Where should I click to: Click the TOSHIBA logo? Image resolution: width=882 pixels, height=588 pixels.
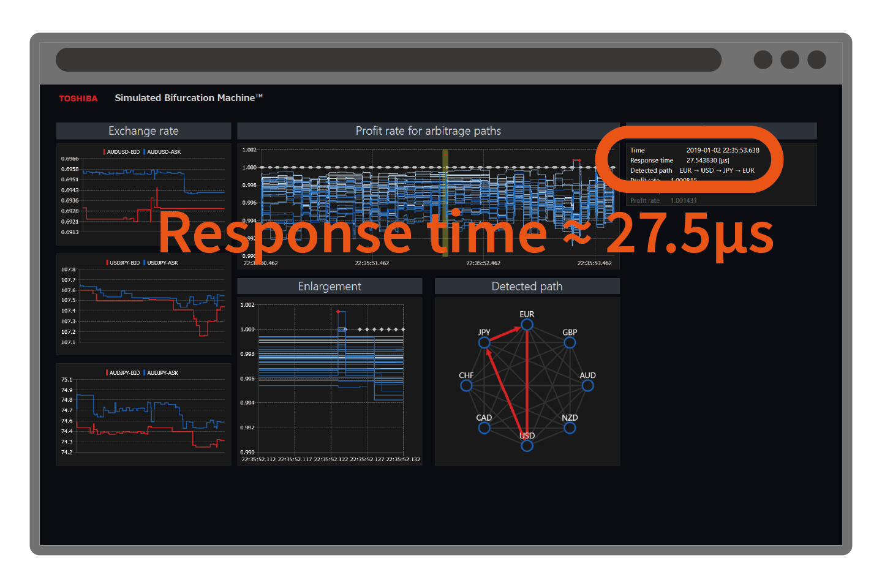coord(78,98)
